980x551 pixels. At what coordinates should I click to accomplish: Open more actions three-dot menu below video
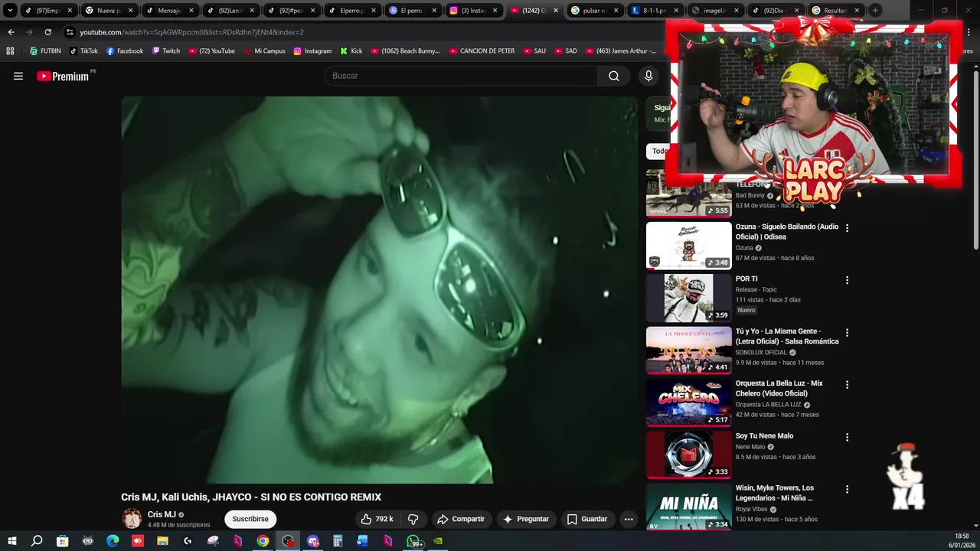[x=629, y=519]
